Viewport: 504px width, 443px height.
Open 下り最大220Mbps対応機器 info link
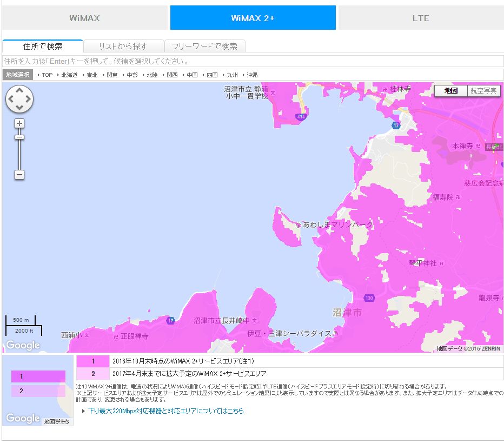click(x=166, y=411)
